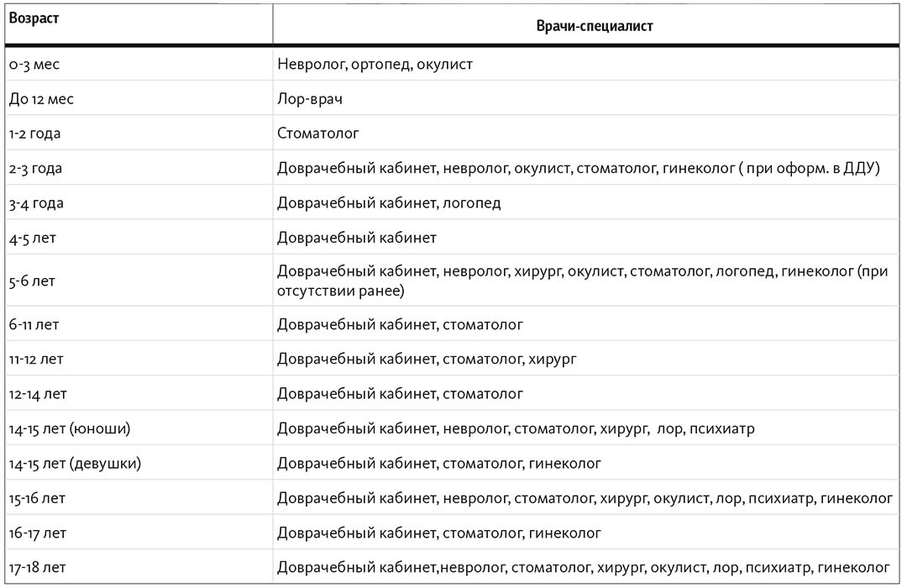Click the single Стоматолог cell
This screenshot has width=907, height=588.
tap(586, 133)
